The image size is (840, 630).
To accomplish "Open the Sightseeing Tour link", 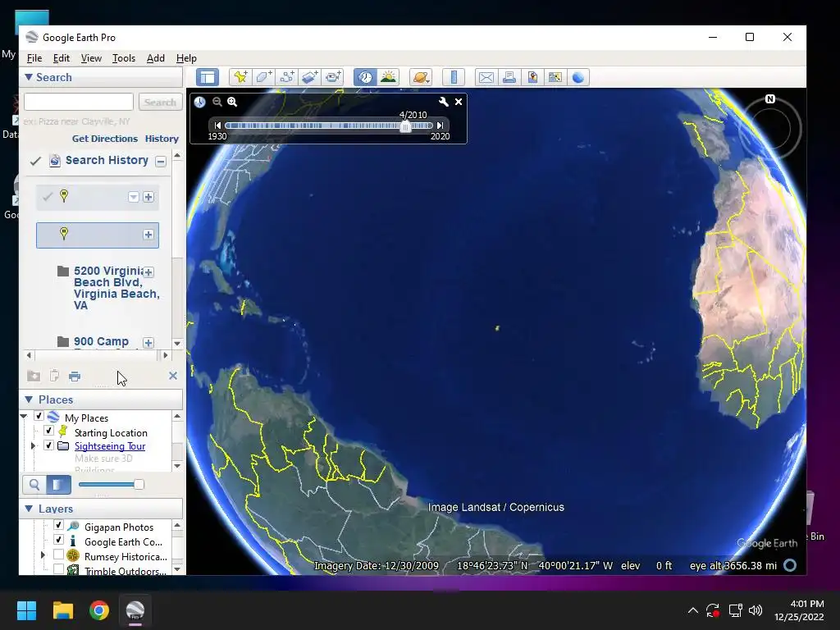I will click(110, 445).
